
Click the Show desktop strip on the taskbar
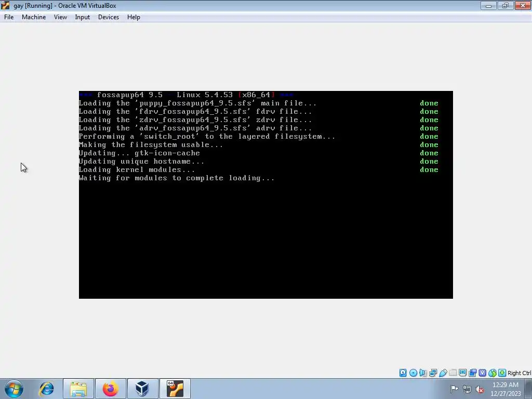[x=529, y=389]
